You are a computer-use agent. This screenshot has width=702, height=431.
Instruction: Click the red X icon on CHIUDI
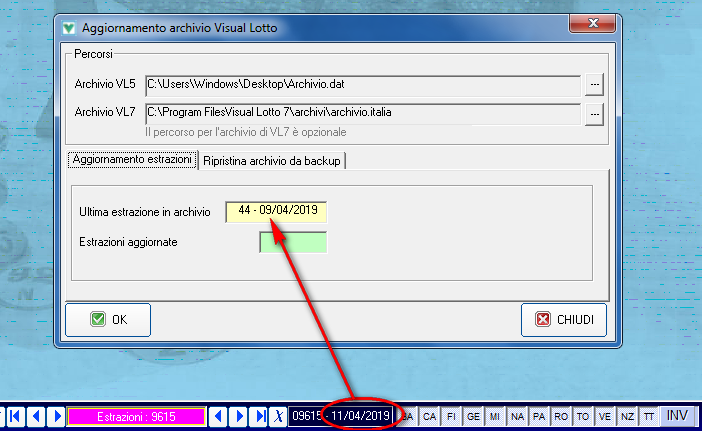pyautogui.click(x=543, y=320)
